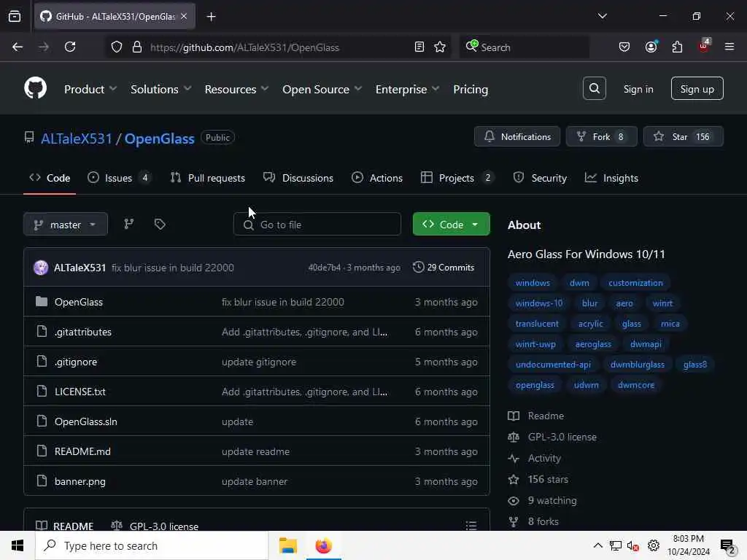Close the GitHub OpenGlass tab
This screenshot has height=560, width=747.
point(184,16)
